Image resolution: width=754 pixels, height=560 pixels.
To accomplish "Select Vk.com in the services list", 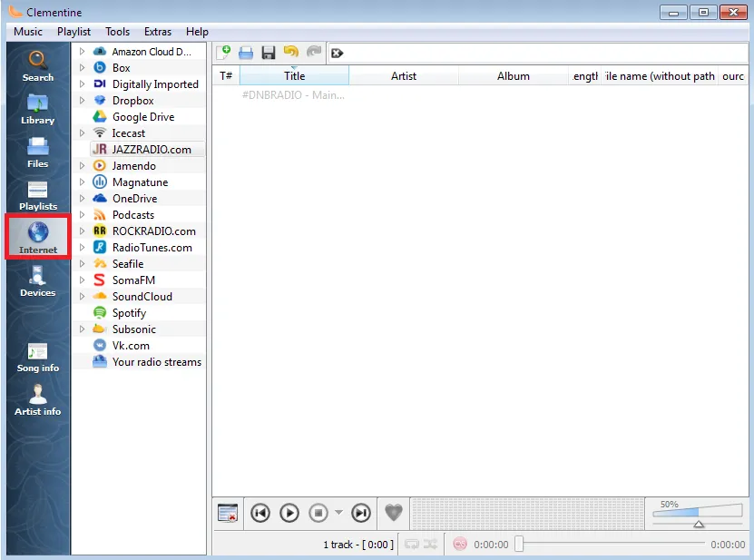I will (131, 346).
